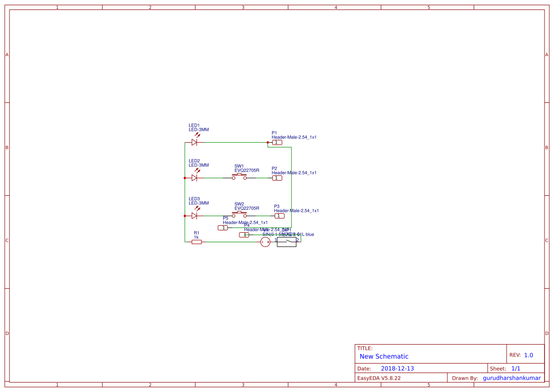Click the wire junction next to P1
This screenshot has height=392, width=554.
268,142
